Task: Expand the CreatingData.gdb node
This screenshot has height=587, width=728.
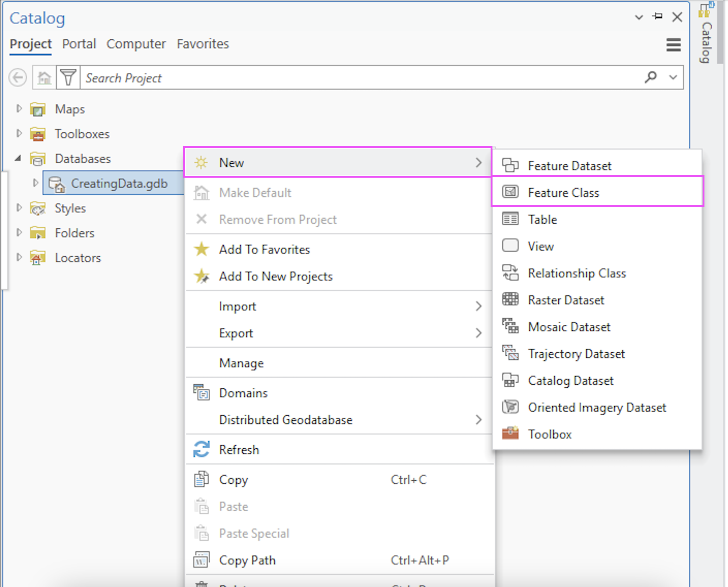Action: (x=35, y=183)
